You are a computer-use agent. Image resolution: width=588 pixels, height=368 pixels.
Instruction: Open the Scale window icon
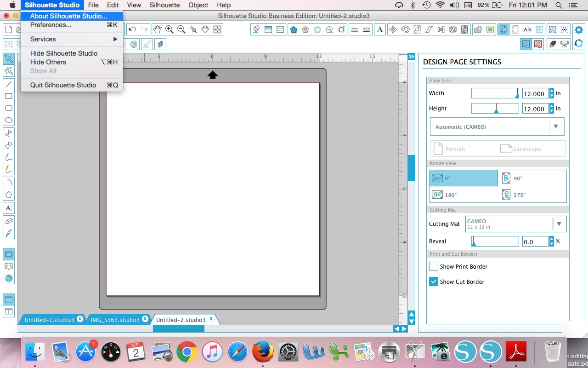click(x=417, y=30)
